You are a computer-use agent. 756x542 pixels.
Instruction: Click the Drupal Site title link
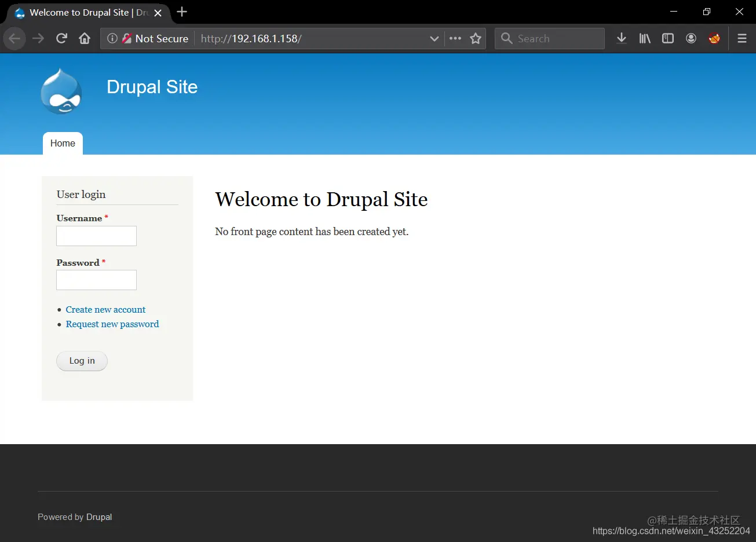pos(152,87)
